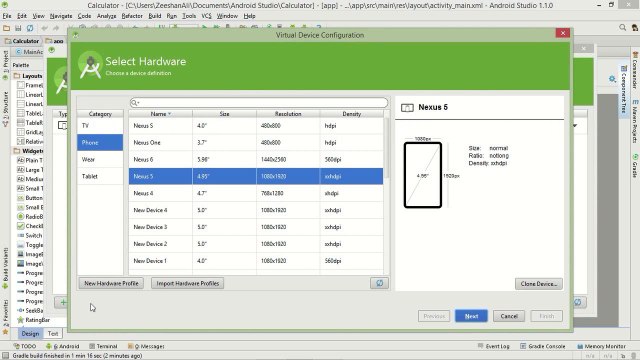The image size is (640, 360).
Task: Collapse the Layouts palette group
Action: click(28, 76)
